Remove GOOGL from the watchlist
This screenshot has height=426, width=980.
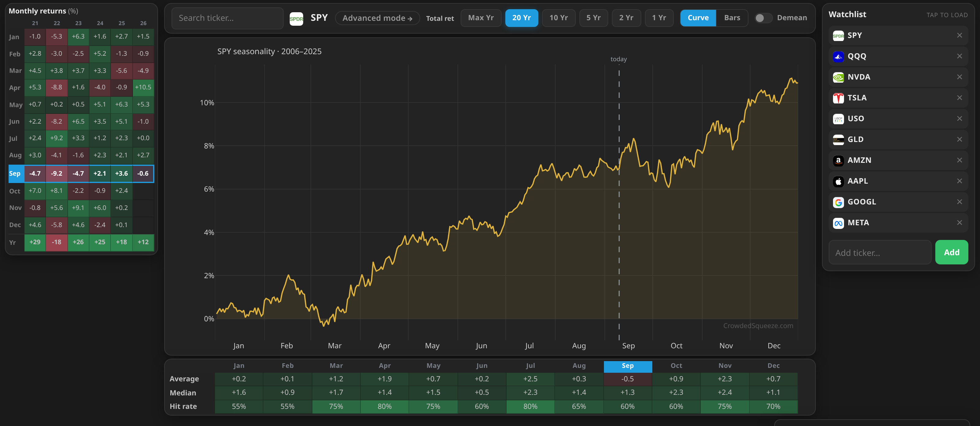coord(959,202)
